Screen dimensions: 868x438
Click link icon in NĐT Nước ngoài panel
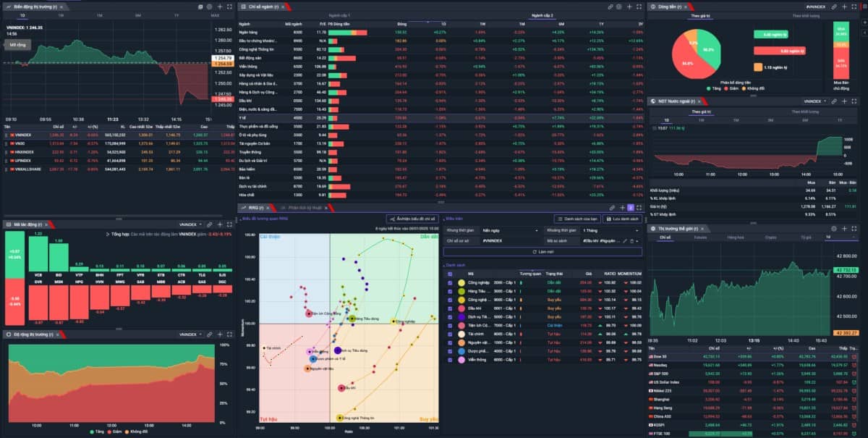coord(834,101)
